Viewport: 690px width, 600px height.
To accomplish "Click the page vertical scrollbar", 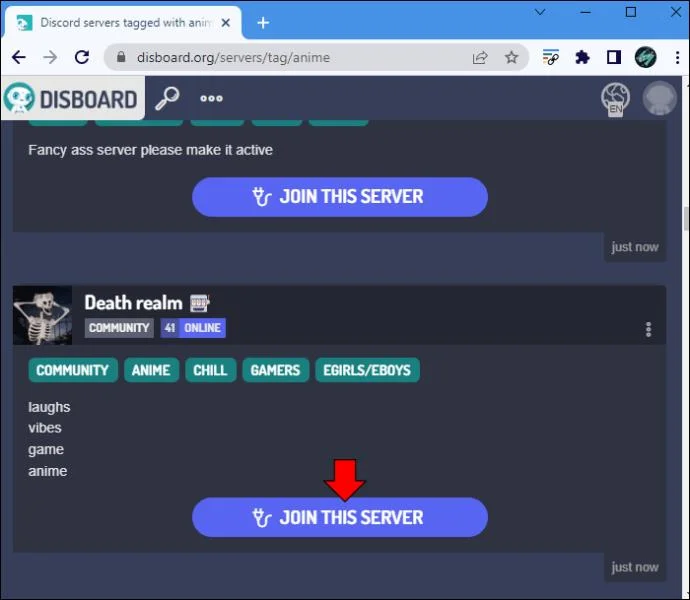I will click(686, 218).
